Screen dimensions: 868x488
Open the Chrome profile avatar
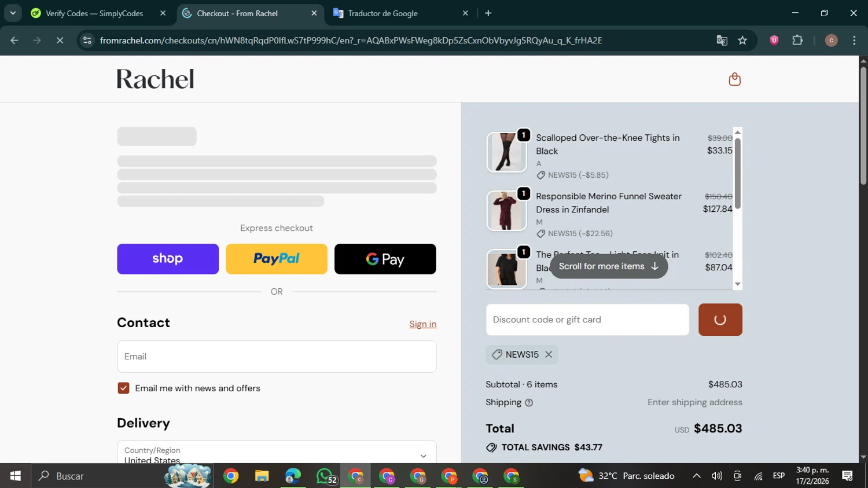(831, 41)
